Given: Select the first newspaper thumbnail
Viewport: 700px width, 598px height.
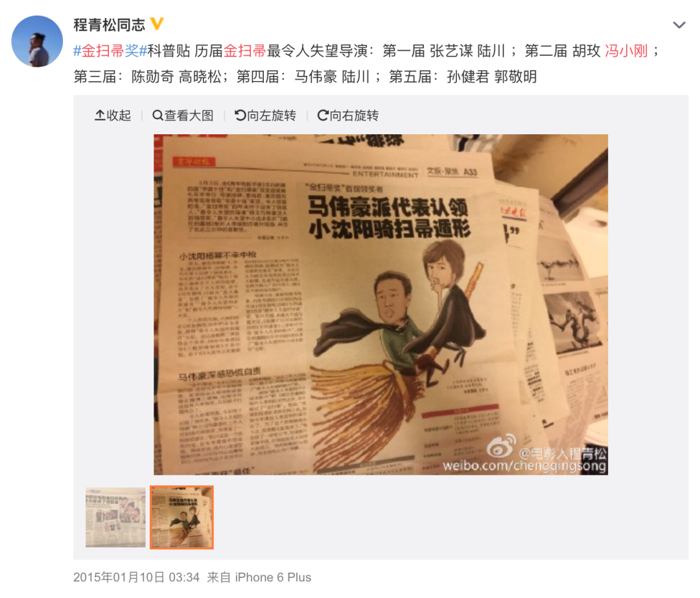Looking at the screenshot, I should [x=115, y=517].
